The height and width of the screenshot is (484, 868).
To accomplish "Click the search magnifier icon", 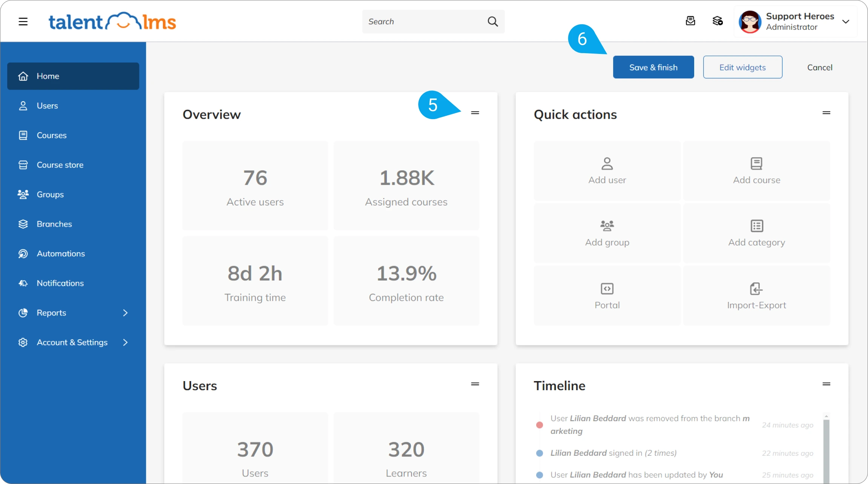I will 492,21.
